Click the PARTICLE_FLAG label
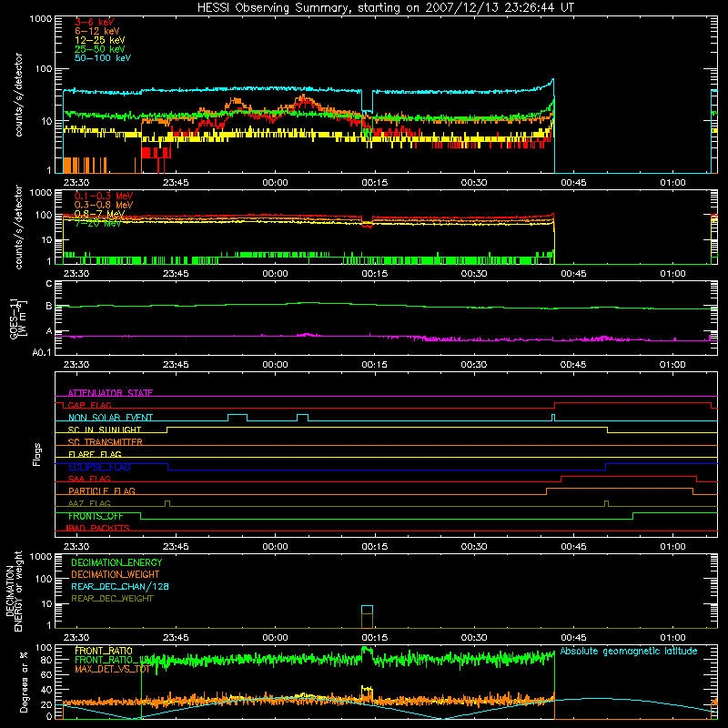728x728 pixels. point(102,490)
